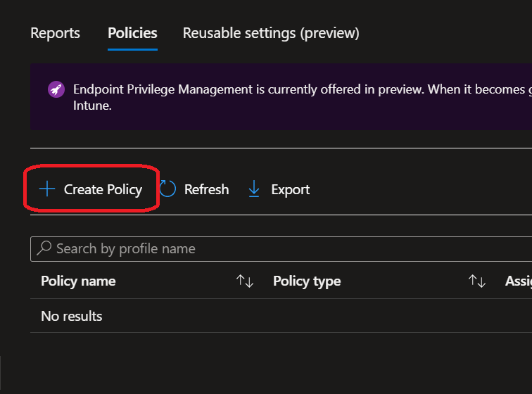Screen dimensions: 532x394
Task: Click the No results table row
Action: tap(72, 316)
